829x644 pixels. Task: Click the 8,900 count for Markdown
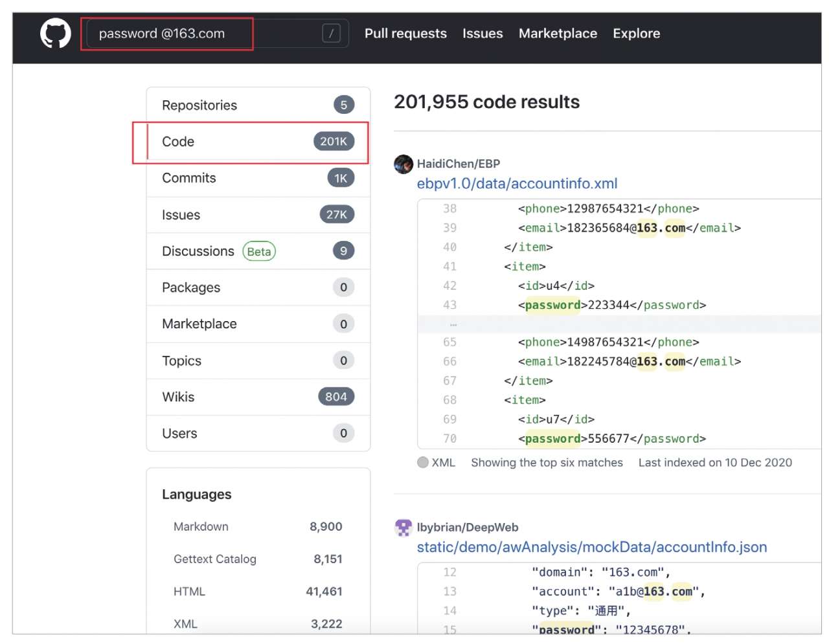click(326, 527)
